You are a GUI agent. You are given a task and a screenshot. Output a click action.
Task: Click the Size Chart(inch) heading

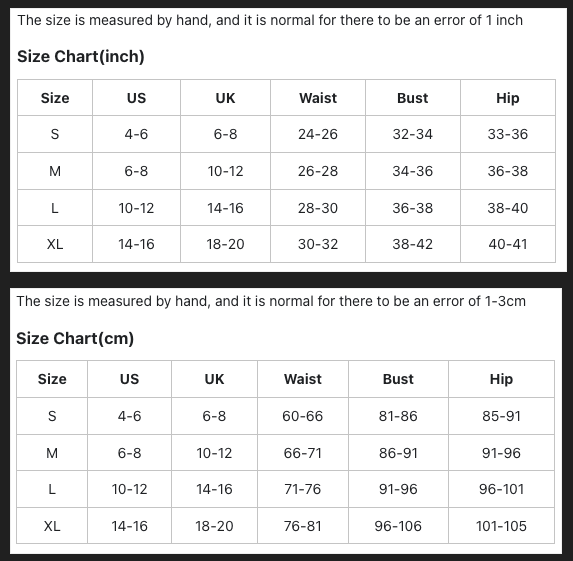81,57
